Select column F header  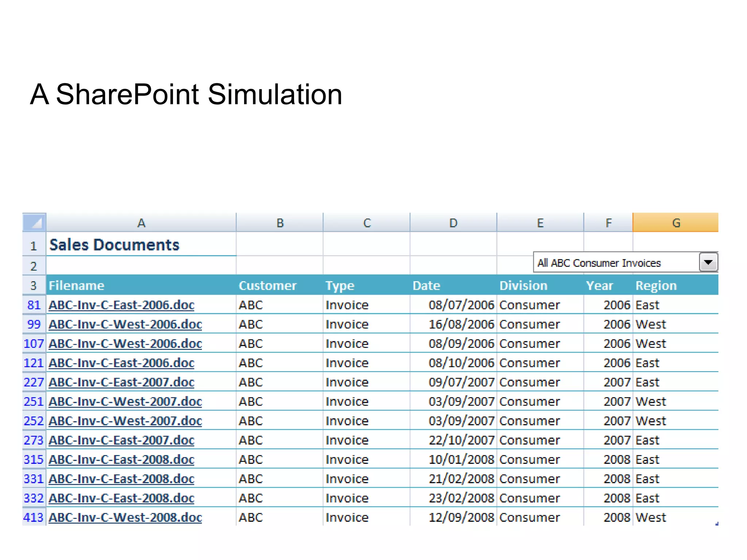[608, 222]
